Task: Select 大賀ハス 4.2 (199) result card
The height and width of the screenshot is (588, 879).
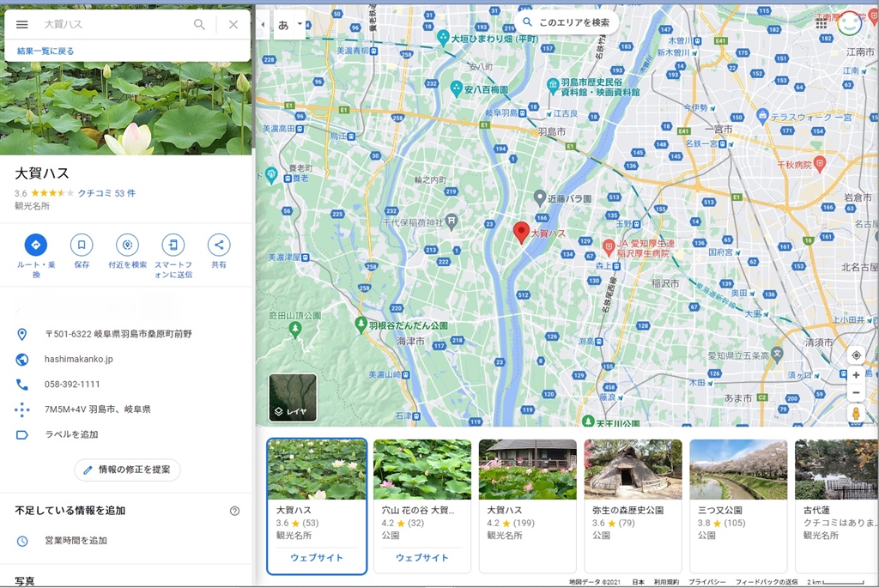Action: click(x=528, y=506)
